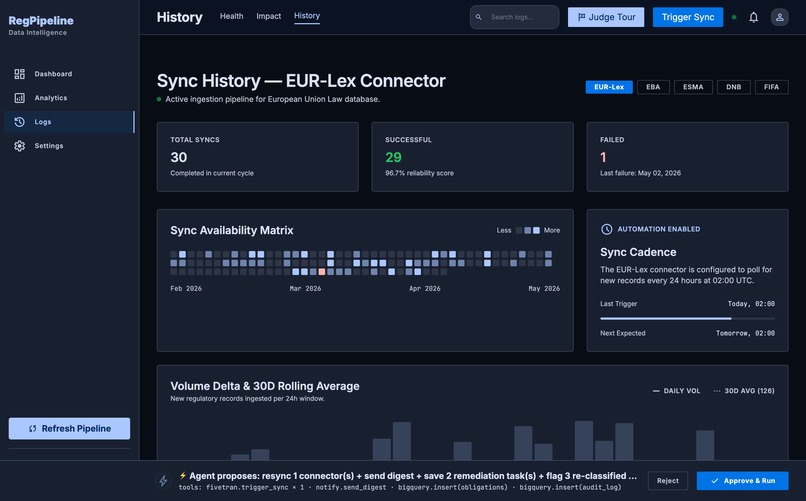Open the user profile avatar
The image size is (806, 501).
779,17
